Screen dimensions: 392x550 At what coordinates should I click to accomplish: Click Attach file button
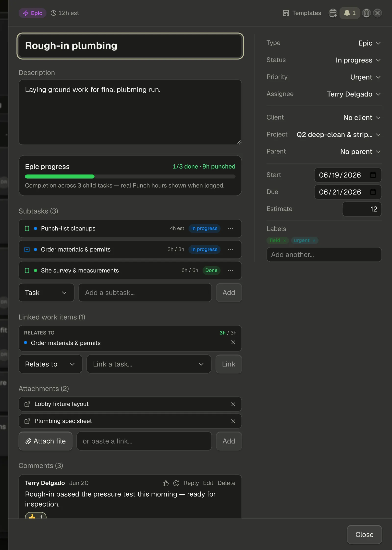pyautogui.click(x=46, y=441)
